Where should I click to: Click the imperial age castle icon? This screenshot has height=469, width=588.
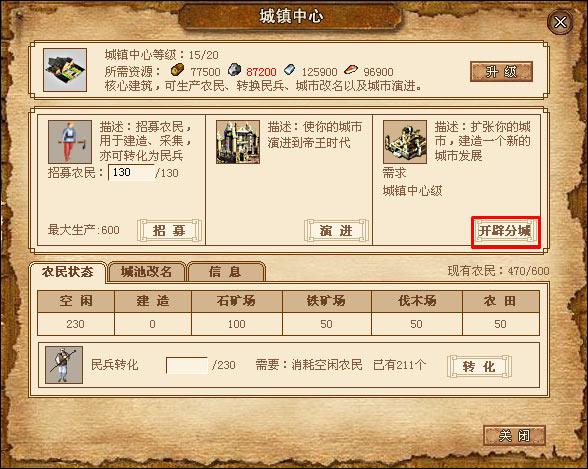pyautogui.click(x=238, y=142)
